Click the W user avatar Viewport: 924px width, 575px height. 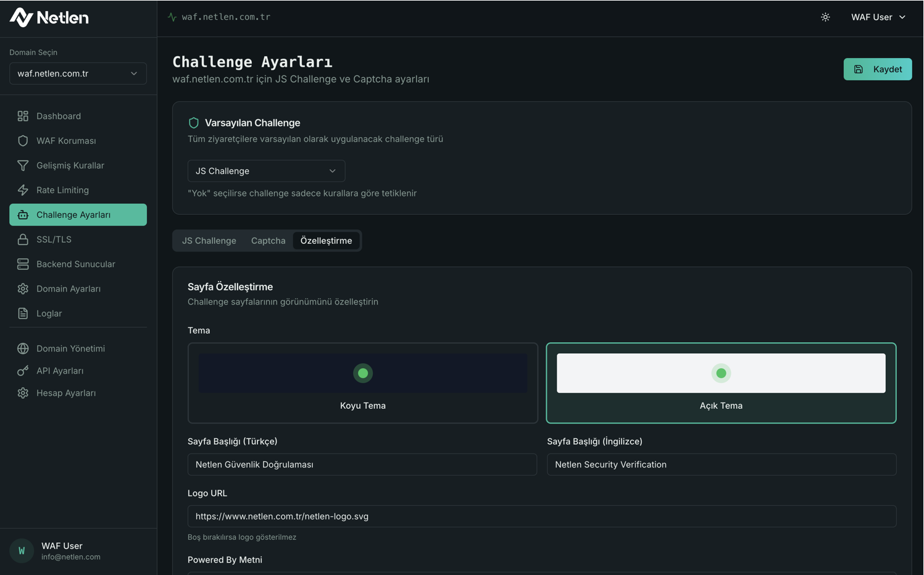click(x=22, y=551)
